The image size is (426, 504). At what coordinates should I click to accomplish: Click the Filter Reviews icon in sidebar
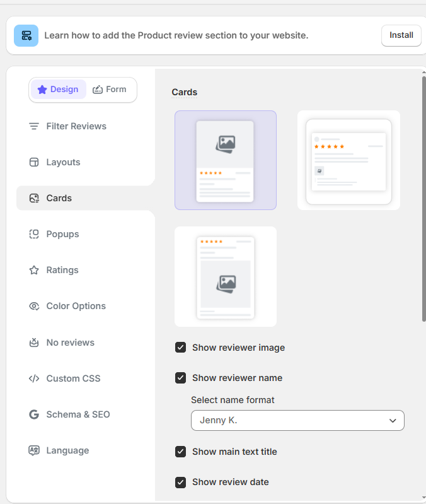pos(34,126)
